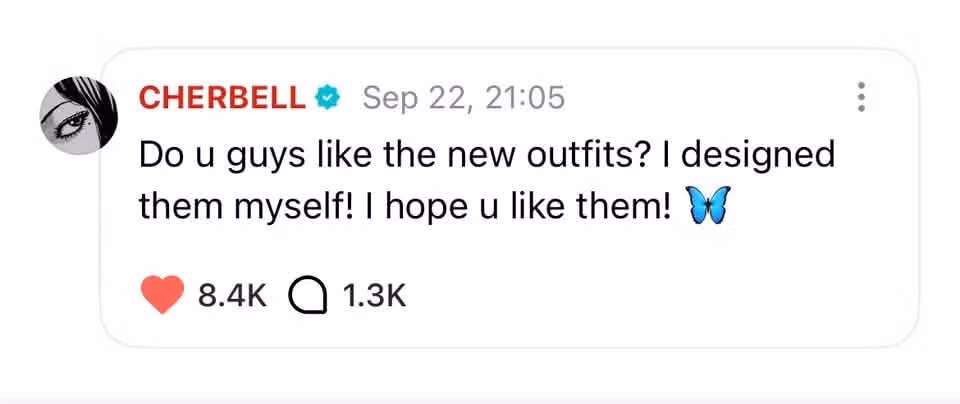The width and height of the screenshot is (960, 404).
Task: View the 8.4K likes count
Action: [233, 297]
